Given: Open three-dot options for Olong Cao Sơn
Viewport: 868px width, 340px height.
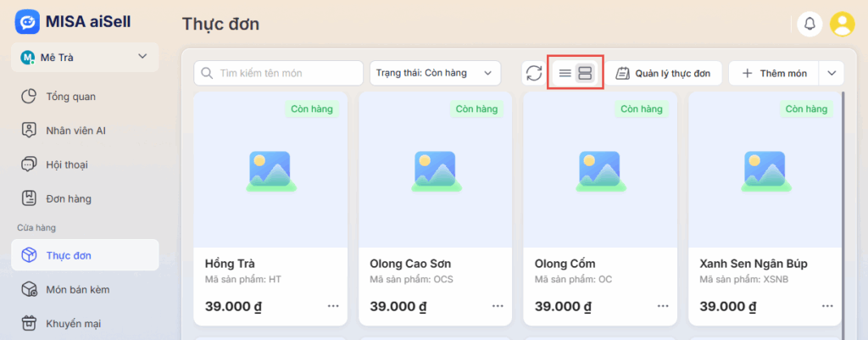Looking at the screenshot, I should [x=498, y=305].
